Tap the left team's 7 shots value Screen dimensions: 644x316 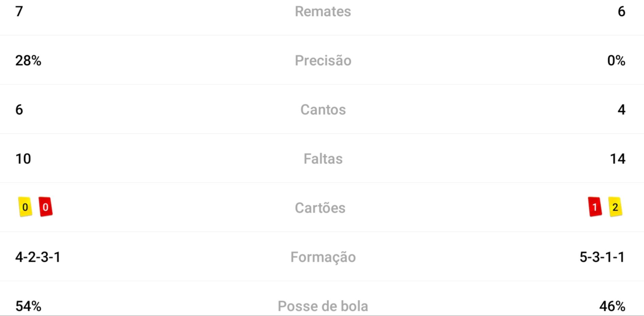[x=19, y=12]
